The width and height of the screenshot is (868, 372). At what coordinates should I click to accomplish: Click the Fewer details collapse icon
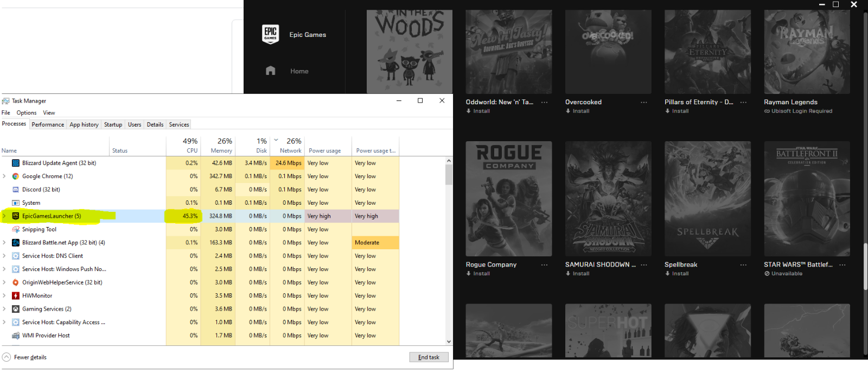pos(7,357)
